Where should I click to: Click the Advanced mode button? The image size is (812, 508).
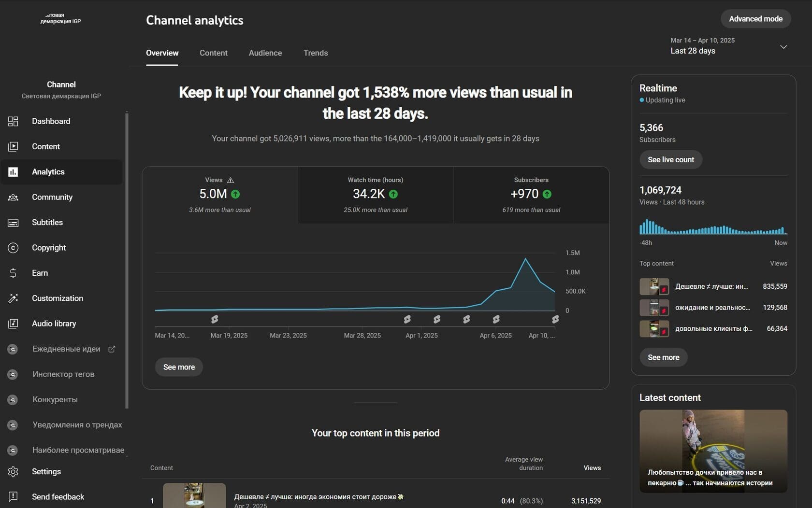(755, 19)
